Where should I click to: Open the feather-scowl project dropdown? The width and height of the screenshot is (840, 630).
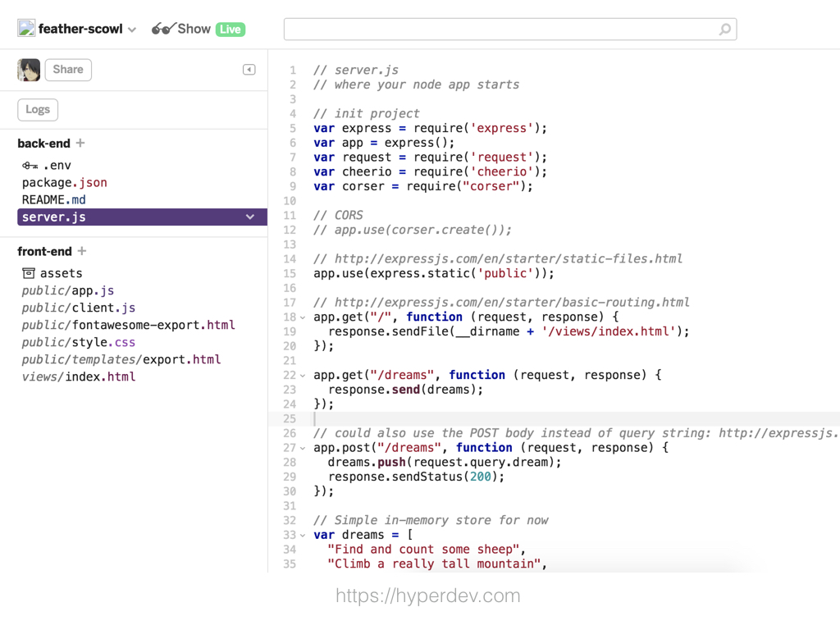pyautogui.click(x=132, y=30)
